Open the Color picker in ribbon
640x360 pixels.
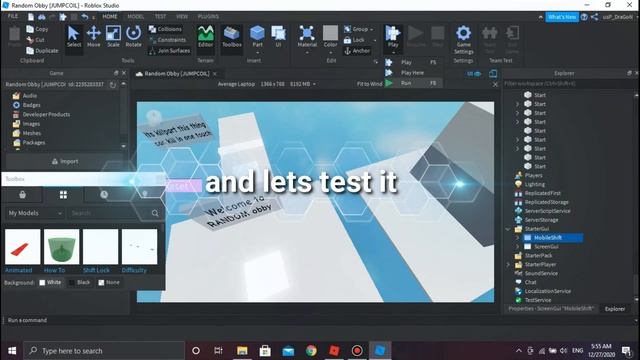[x=330, y=38]
